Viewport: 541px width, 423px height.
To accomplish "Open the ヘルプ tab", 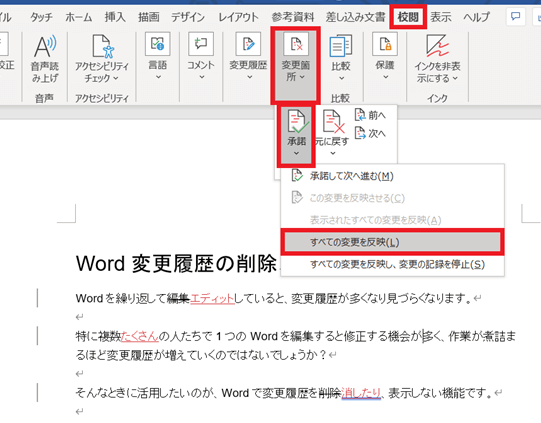I will coord(476,17).
